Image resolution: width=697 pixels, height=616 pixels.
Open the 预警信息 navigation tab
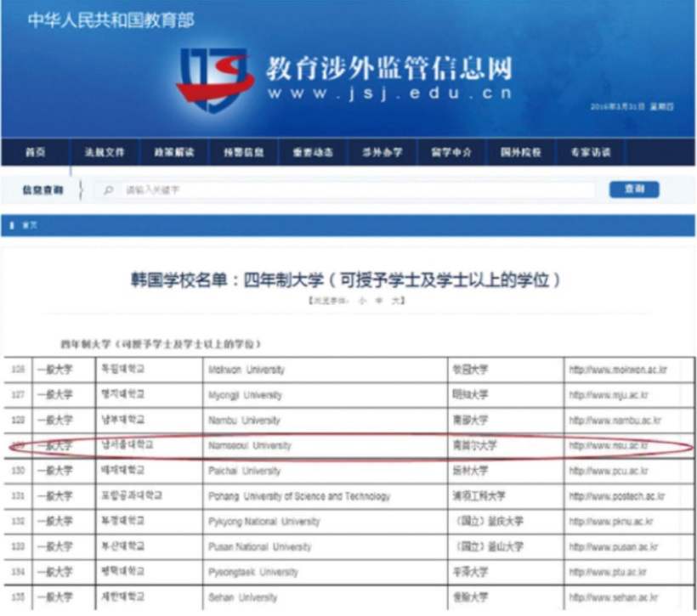pyautogui.click(x=244, y=152)
